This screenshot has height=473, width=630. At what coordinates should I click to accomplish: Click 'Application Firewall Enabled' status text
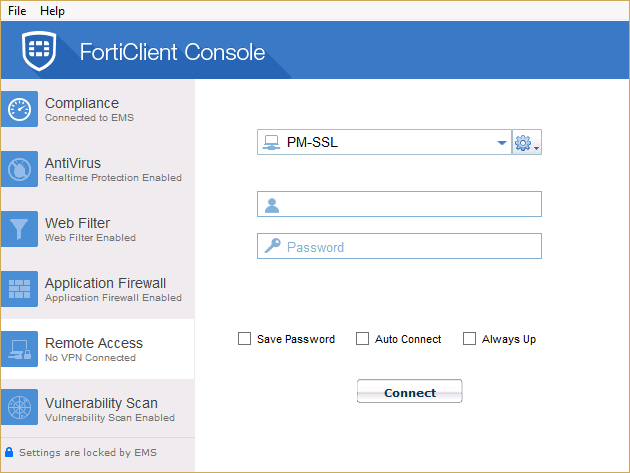pyautogui.click(x=113, y=297)
